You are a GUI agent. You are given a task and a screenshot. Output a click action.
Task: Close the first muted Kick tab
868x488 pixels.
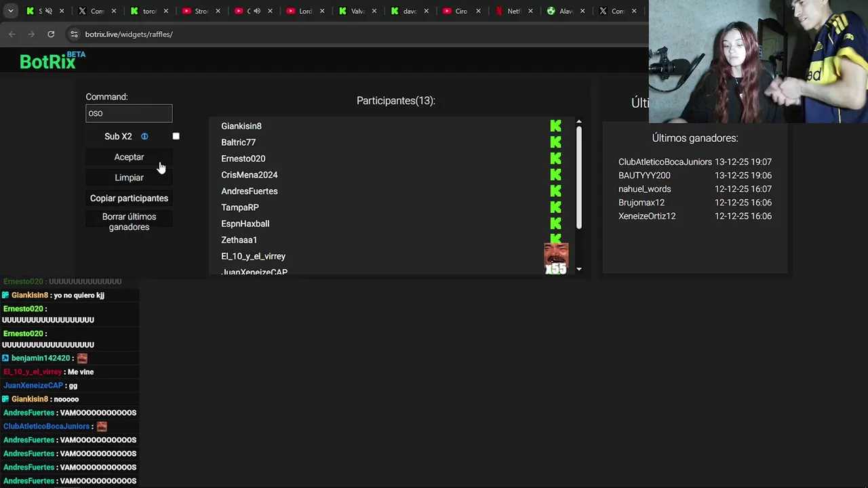pos(62,11)
